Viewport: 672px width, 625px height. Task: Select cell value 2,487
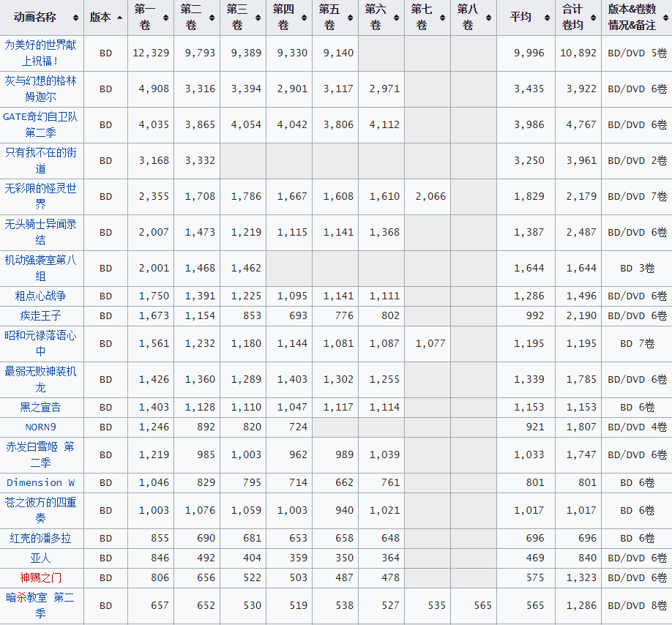click(581, 232)
